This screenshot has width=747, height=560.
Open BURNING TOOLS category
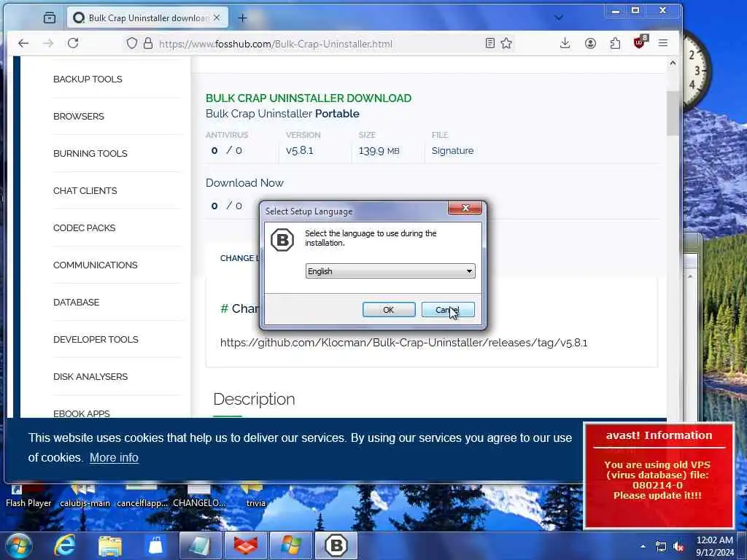point(90,153)
